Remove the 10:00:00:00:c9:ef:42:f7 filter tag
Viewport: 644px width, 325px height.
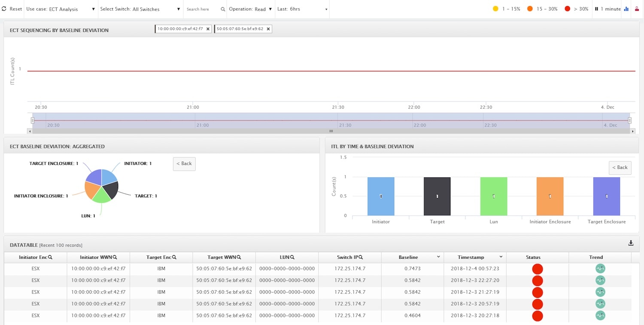point(208,29)
